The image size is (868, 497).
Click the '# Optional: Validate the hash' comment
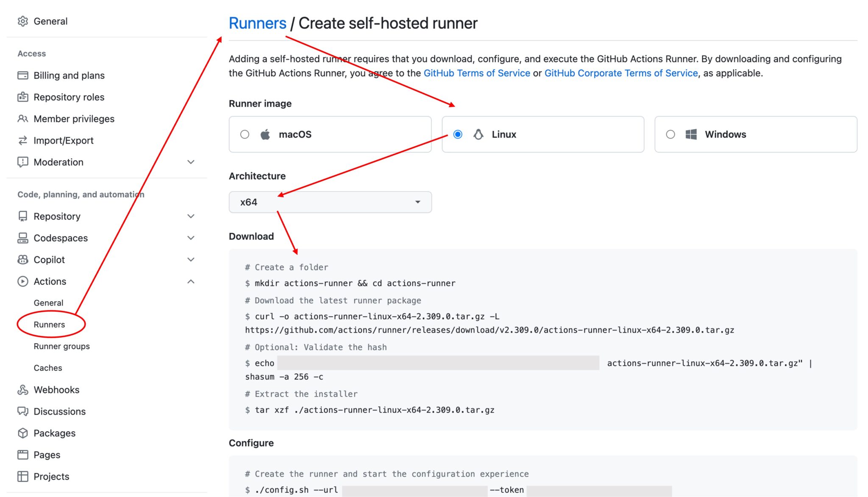click(316, 347)
